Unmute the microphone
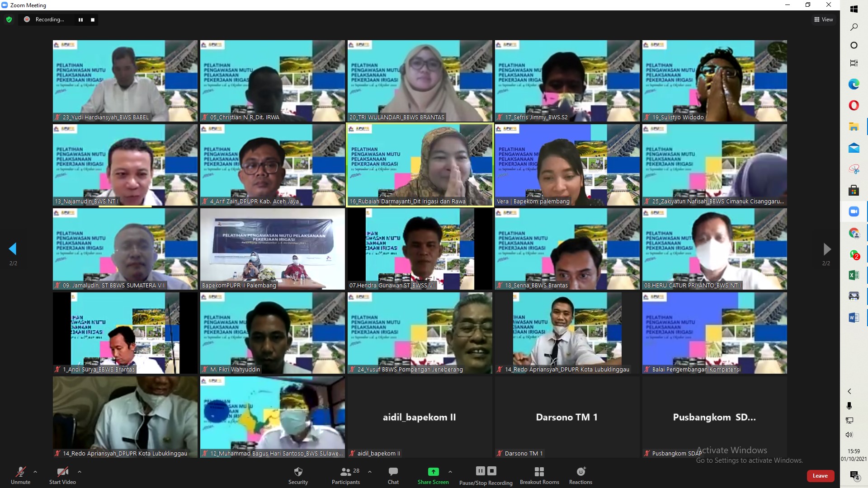 pos(20,475)
